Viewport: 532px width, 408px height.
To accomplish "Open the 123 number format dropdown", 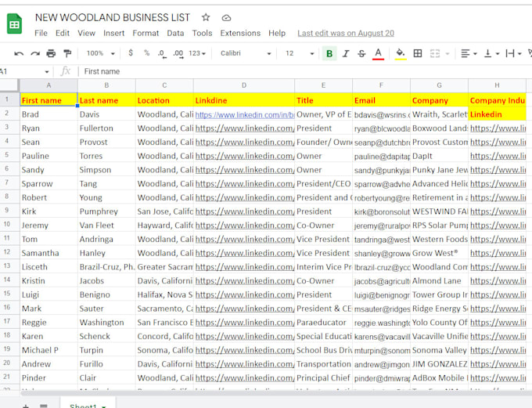I will point(197,53).
